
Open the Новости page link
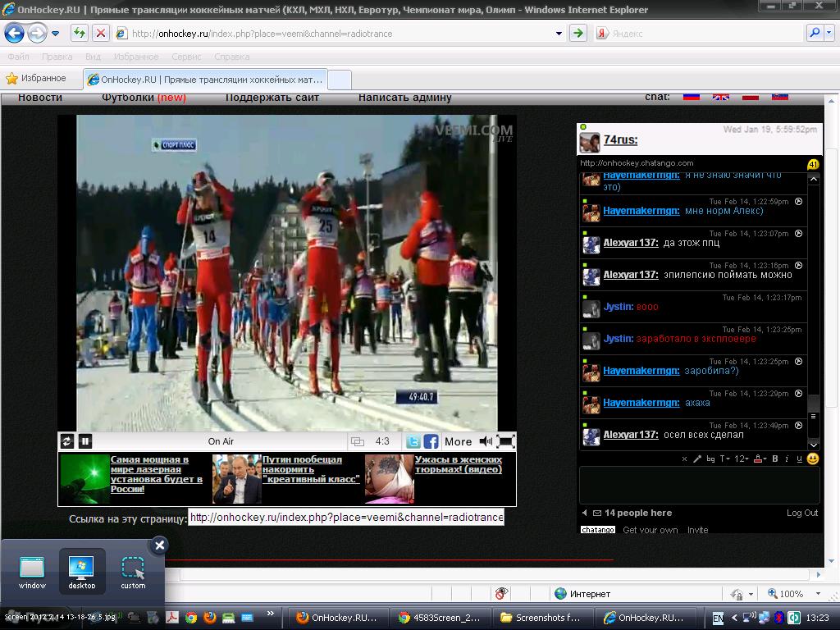(40, 98)
